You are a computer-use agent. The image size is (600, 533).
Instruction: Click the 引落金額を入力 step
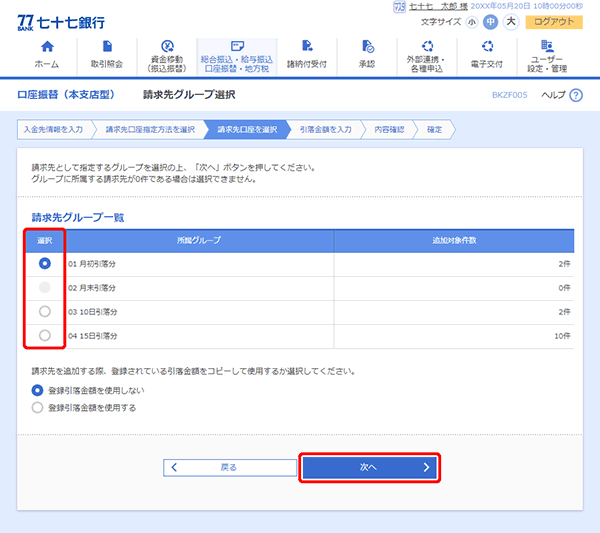(325, 130)
